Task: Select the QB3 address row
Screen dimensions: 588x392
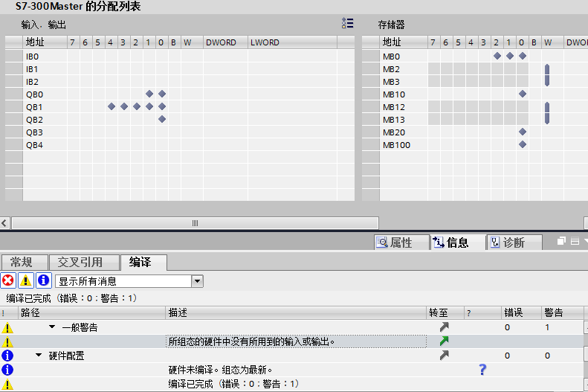Action: point(180,132)
